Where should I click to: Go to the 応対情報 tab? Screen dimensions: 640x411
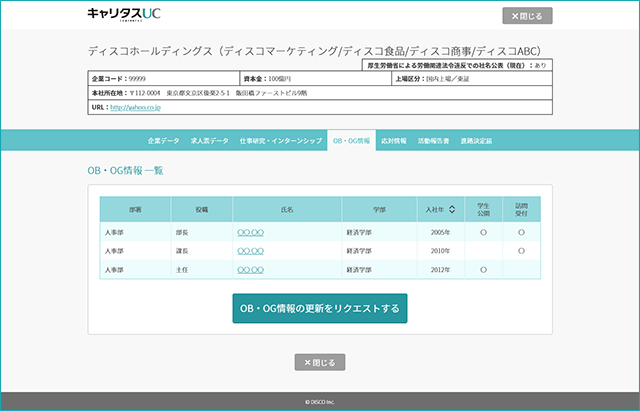394,141
